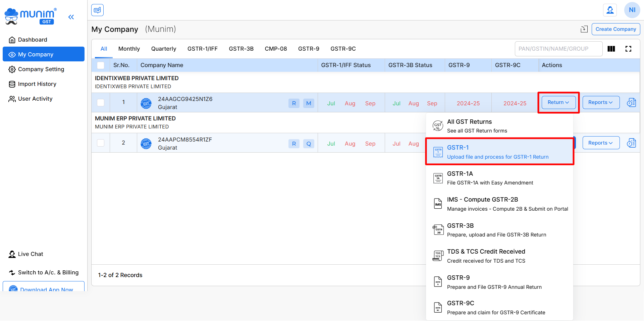The height and width of the screenshot is (321, 644).
Task: Select IMS - Compute GSTR-2B menu entry
Action: click(x=500, y=204)
